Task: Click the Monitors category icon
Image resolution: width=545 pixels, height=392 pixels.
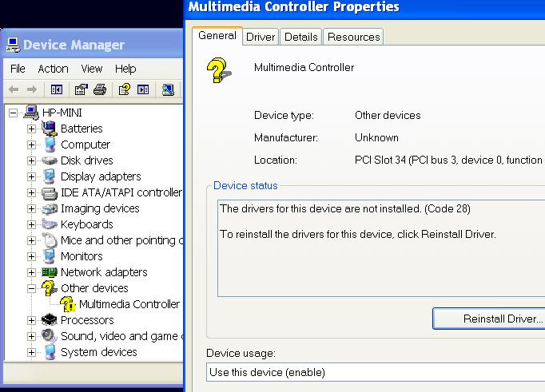Action: pos(50,256)
